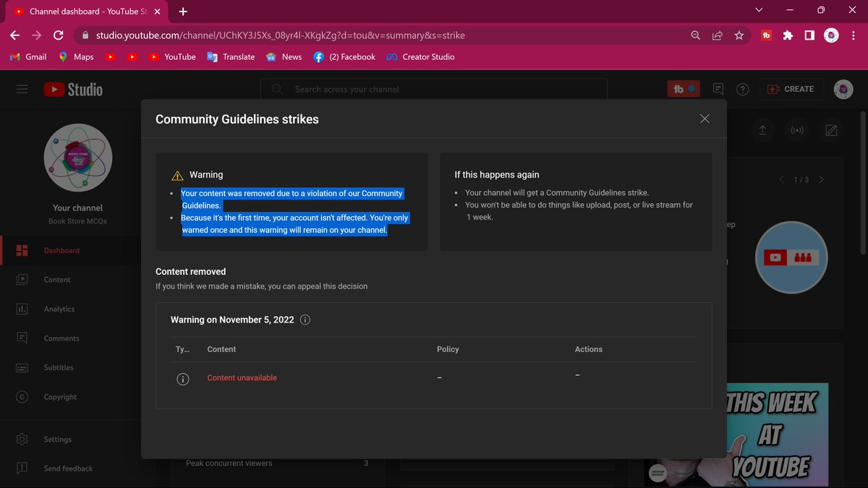Go to the YouTube Studio logo home

(x=73, y=89)
